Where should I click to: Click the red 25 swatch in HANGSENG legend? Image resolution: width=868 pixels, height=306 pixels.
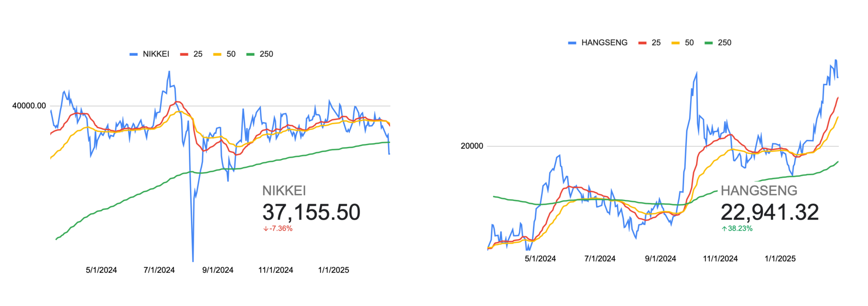point(643,43)
